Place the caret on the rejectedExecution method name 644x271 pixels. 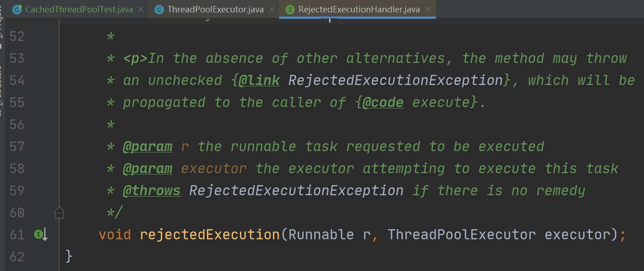[x=210, y=235]
